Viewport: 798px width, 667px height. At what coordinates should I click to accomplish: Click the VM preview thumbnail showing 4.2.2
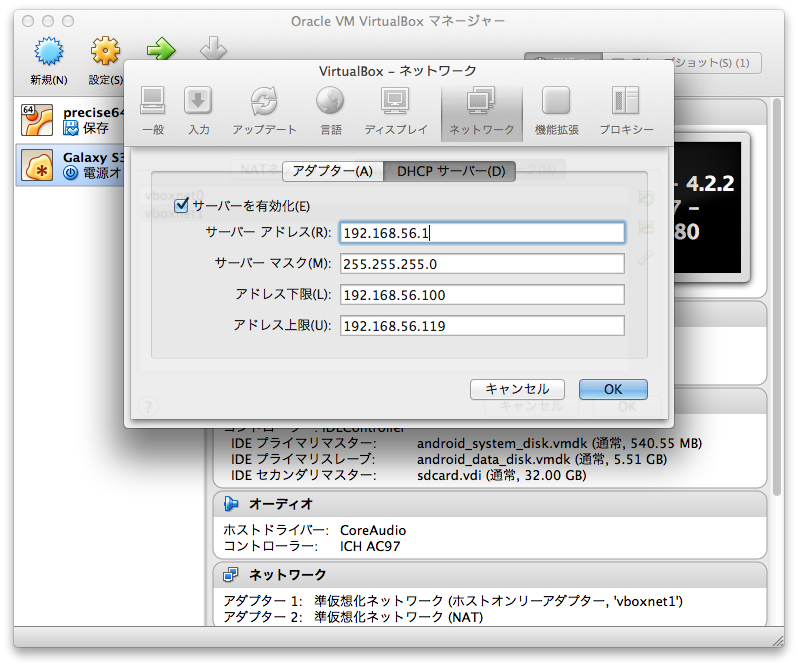[x=707, y=208]
